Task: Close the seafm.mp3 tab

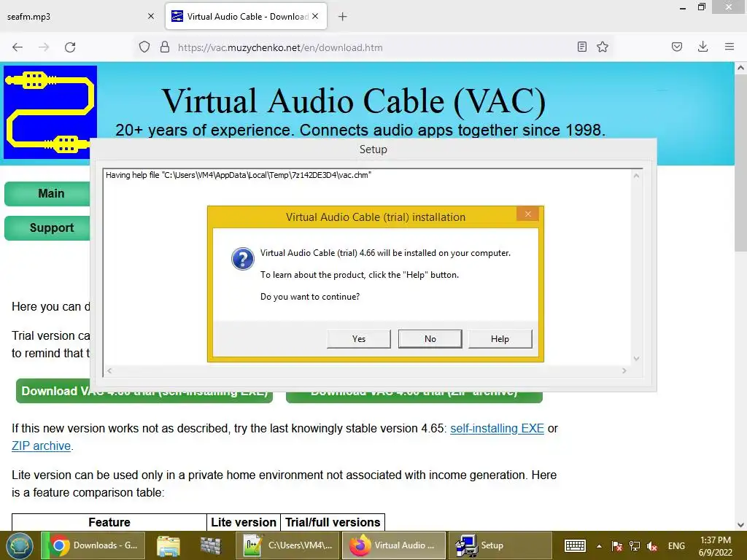Action: click(150, 16)
